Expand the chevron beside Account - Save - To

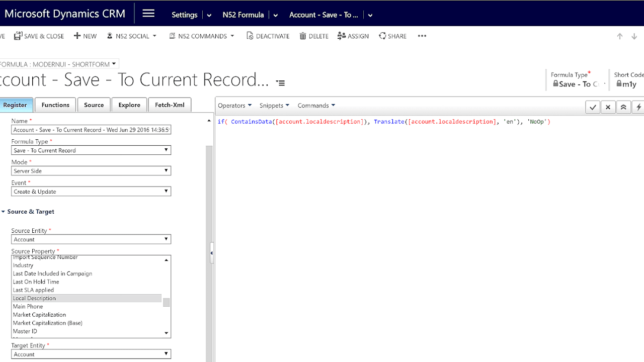(x=370, y=16)
